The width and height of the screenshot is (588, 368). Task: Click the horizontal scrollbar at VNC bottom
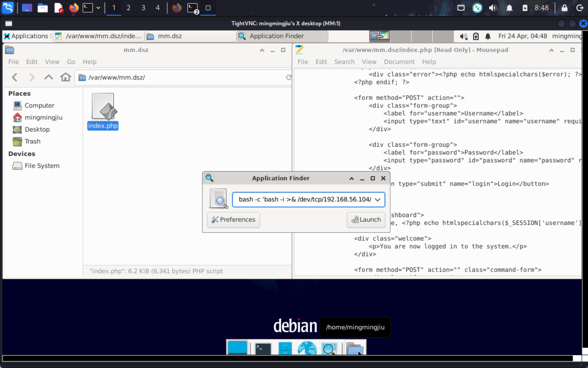coord(287,358)
